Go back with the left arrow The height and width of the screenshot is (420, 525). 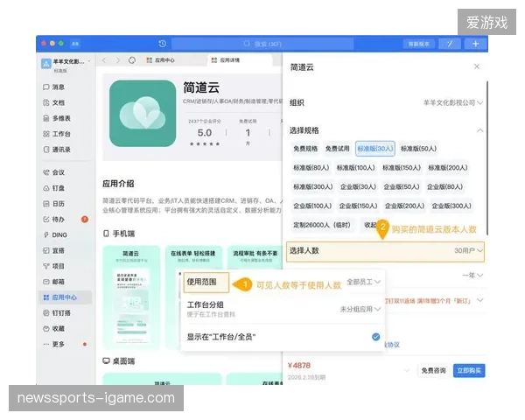click(104, 60)
